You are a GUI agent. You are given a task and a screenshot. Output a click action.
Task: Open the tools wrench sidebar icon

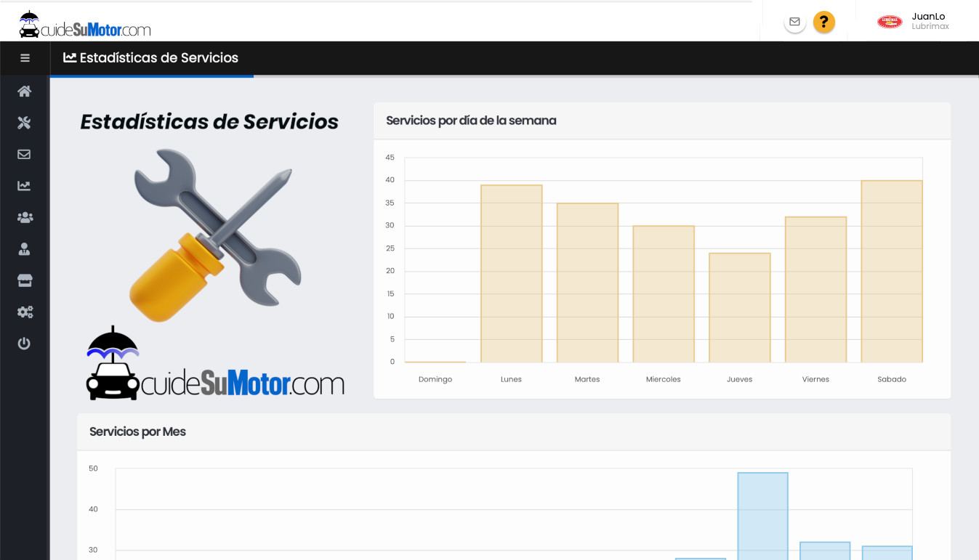25,123
